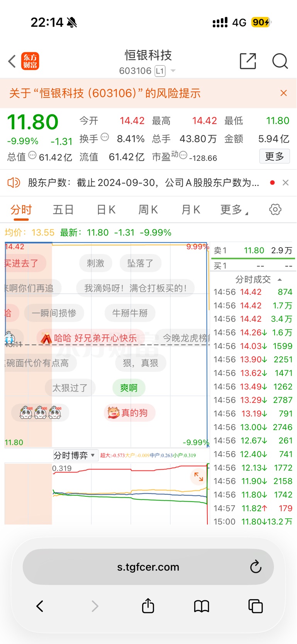Switch to the 日K tab
This screenshot has height=644, width=297.
[106, 210]
